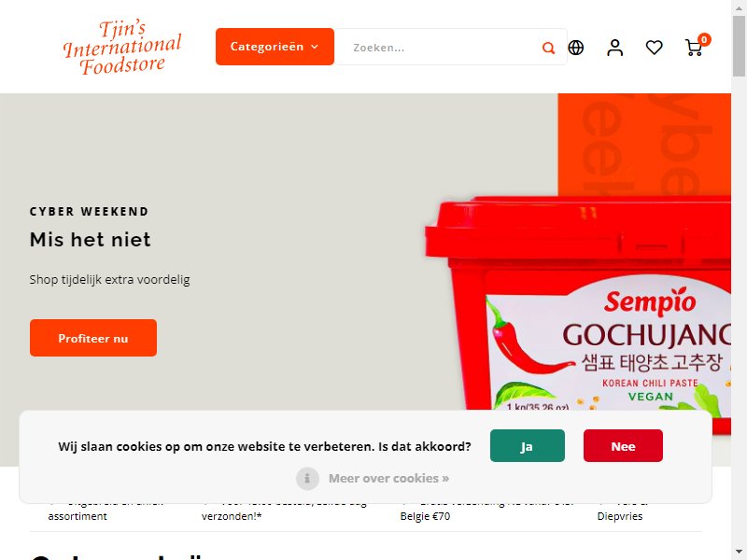The width and height of the screenshot is (747, 560).
Task: Open the shopping cart icon
Action: pyautogui.click(x=694, y=49)
